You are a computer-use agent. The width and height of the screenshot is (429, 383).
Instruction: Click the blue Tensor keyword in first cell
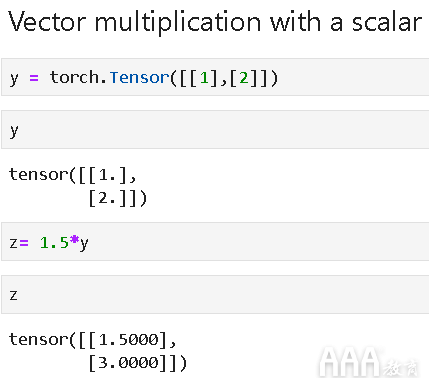click(x=140, y=78)
